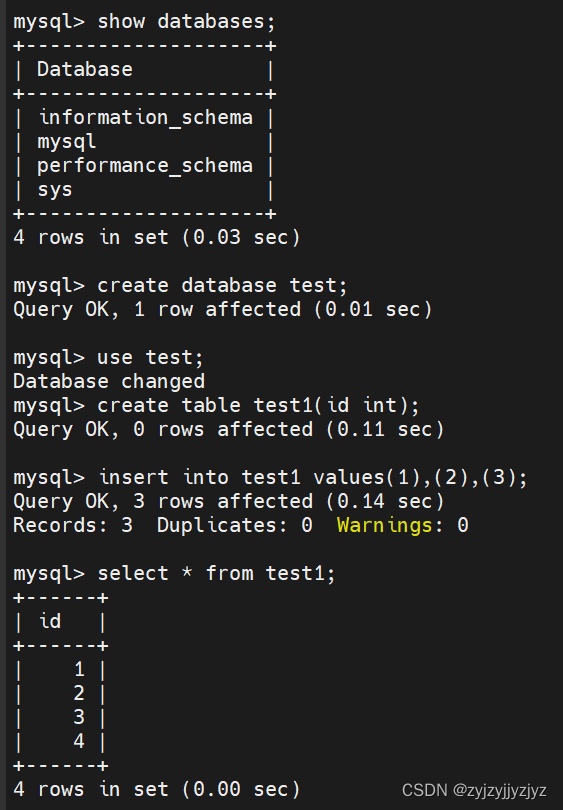The height and width of the screenshot is (810, 563).
Task: Click the result row with value 1
Action: (x=60, y=669)
